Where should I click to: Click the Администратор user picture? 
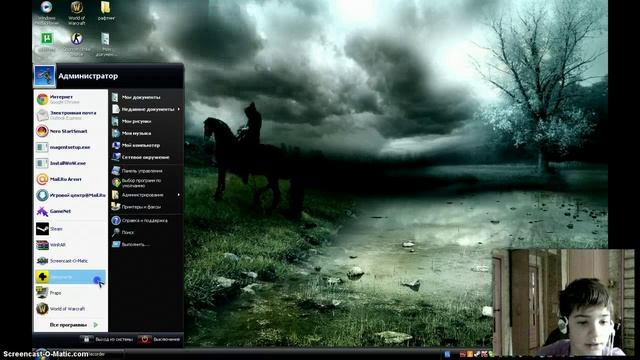pyautogui.click(x=44, y=76)
